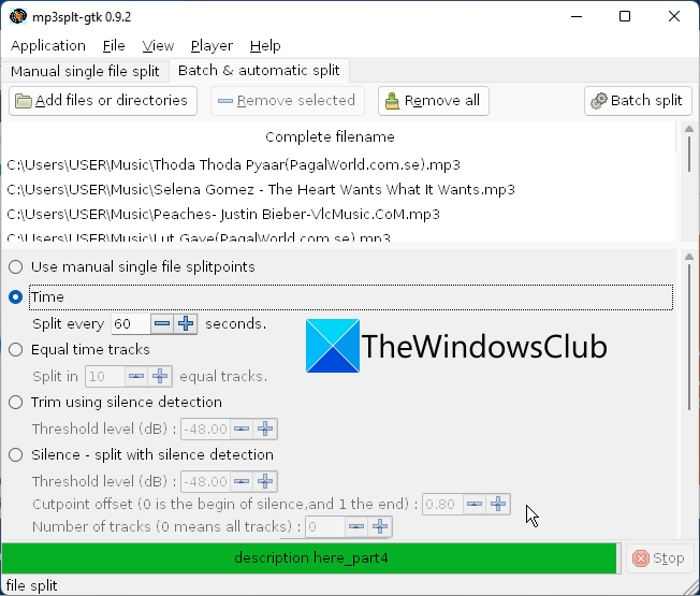
Task: Increase Split in equal tracks count
Action: 160,376
